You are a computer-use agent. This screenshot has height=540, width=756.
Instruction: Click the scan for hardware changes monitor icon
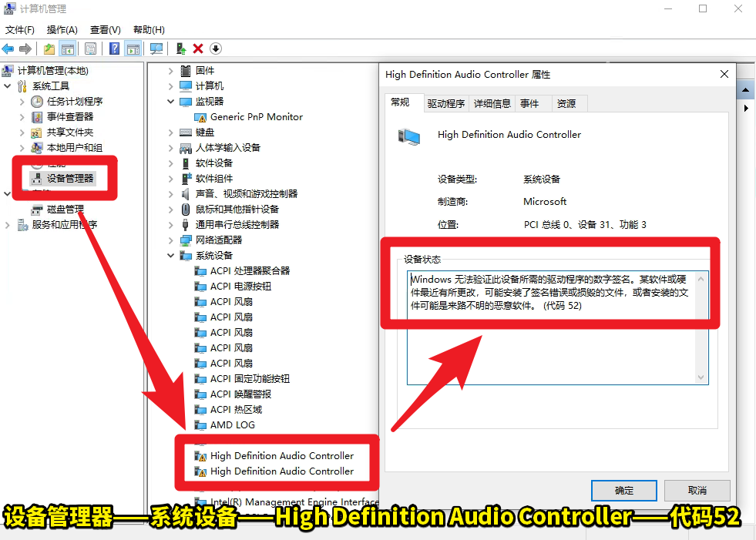(x=156, y=49)
